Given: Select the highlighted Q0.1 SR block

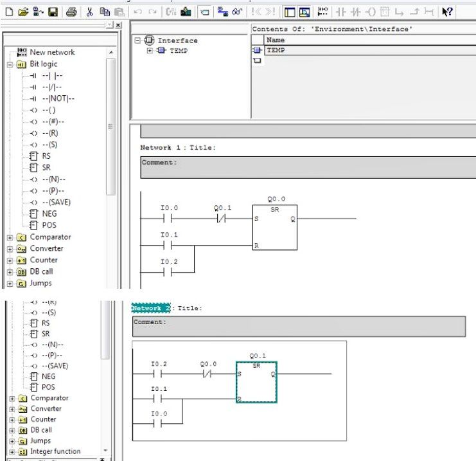Looking at the screenshot, I should 256,383.
